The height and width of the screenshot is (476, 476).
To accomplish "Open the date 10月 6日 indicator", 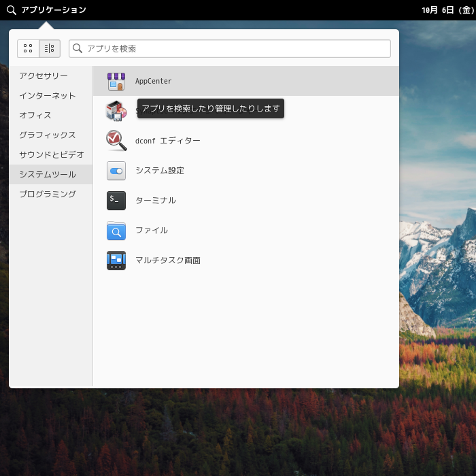I will tap(448, 10).
